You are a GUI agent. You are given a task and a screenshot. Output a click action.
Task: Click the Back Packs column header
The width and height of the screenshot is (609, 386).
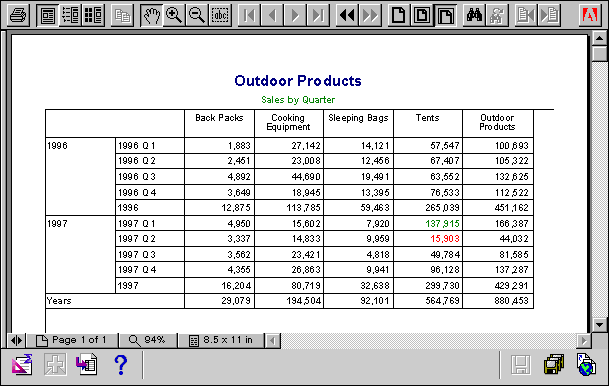coord(219,118)
